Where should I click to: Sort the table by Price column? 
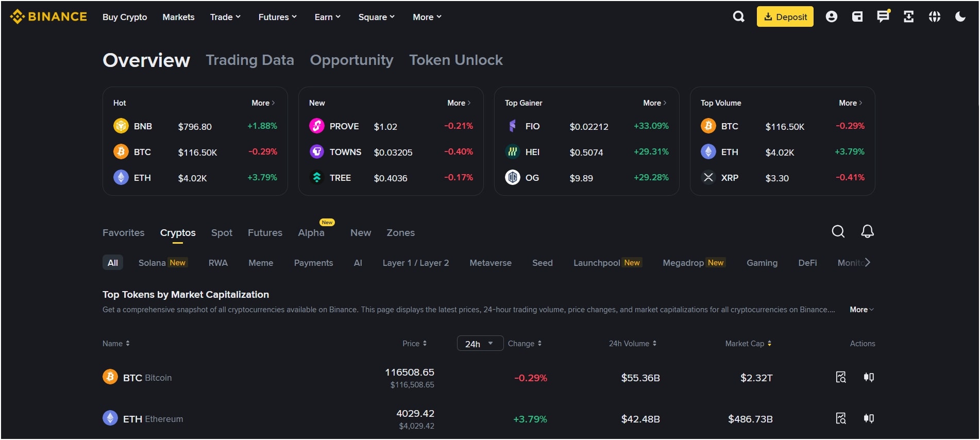tap(414, 344)
